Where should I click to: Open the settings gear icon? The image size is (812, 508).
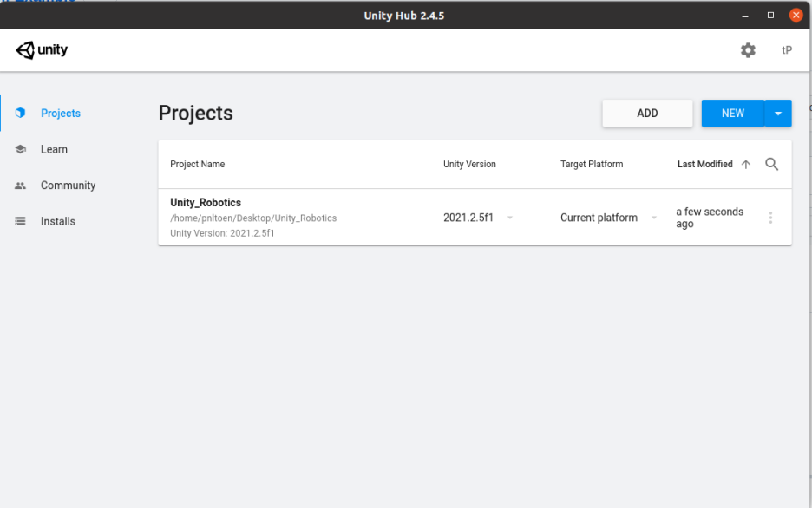(x=748, y=50)
